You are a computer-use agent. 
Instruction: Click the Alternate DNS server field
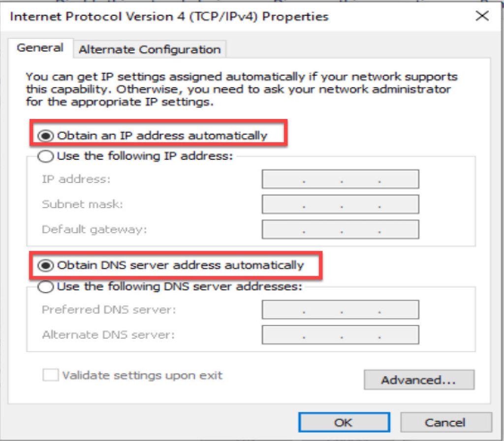pyautogui.click(x=341, y=335)
